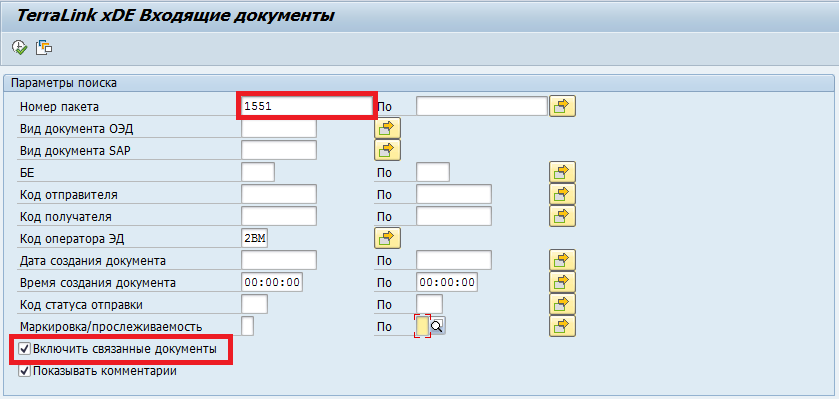Open multiple selection for Код оператора ЭД
This screenshot has height=399, width=839.
[x=387, y=238]
